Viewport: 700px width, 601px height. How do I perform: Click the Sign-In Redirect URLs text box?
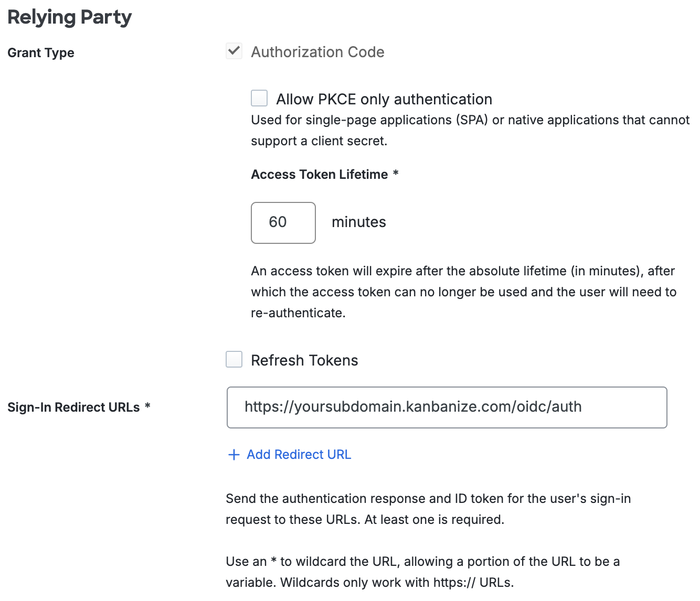click(446, 407)
